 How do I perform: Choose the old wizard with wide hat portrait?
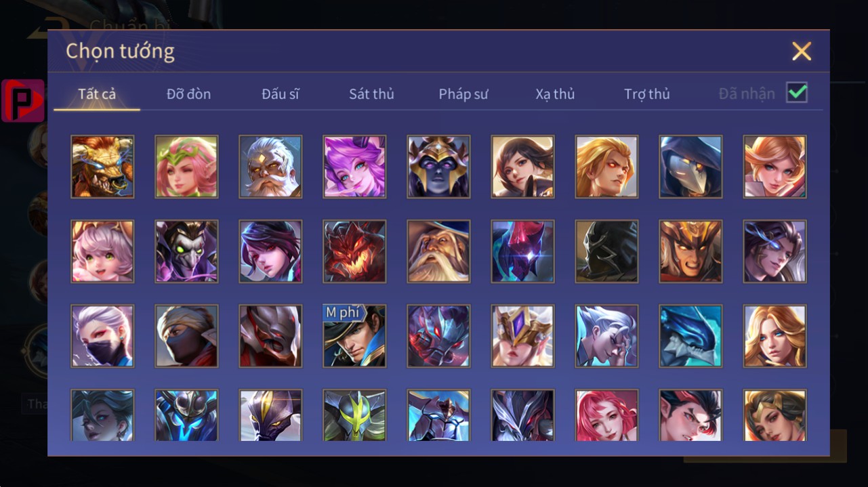click(x=438, y=251)
